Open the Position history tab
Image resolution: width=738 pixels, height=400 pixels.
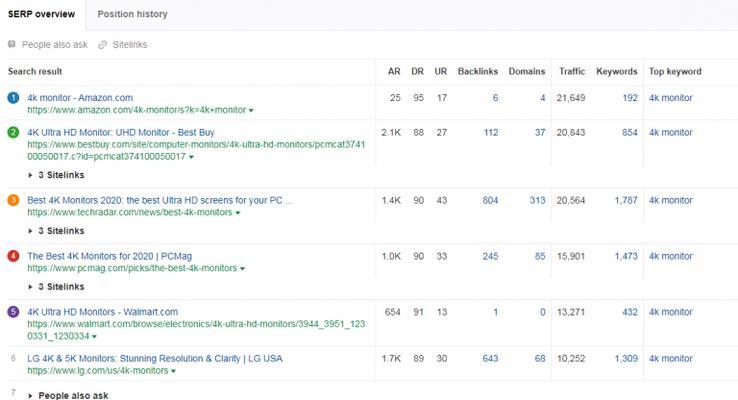(x=132, y=14)
